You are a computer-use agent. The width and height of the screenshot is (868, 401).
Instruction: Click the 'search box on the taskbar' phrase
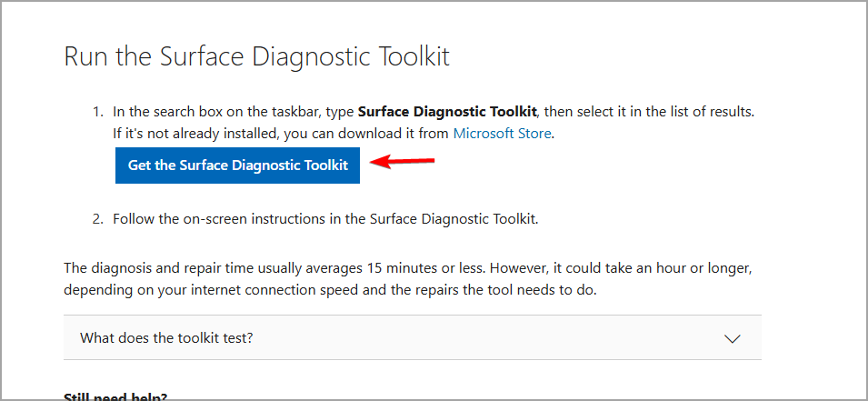[x=227, y=111]
